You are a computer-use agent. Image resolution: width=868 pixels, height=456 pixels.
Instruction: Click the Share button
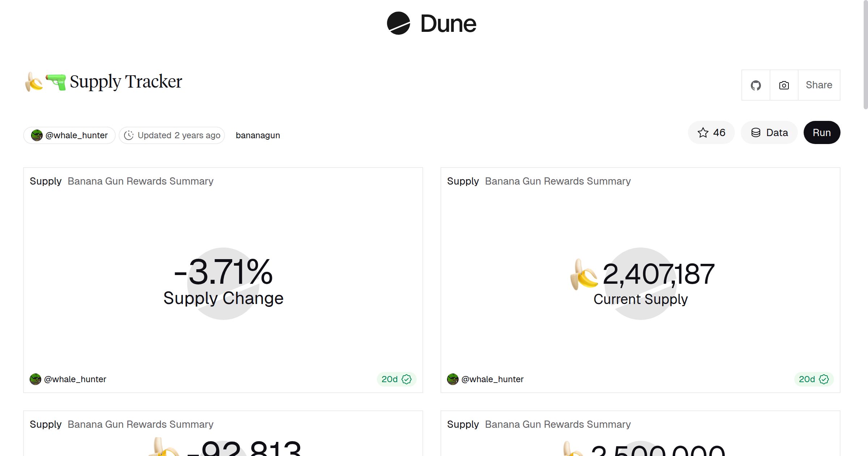(x=818, y=85)
